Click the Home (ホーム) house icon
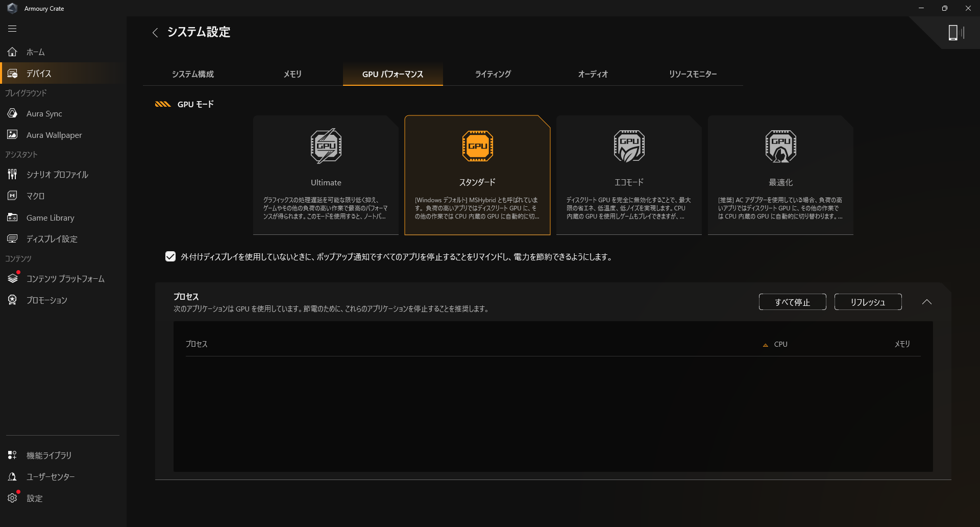The width and height of the screenshot is (980, 527). (x=12, y=52)
